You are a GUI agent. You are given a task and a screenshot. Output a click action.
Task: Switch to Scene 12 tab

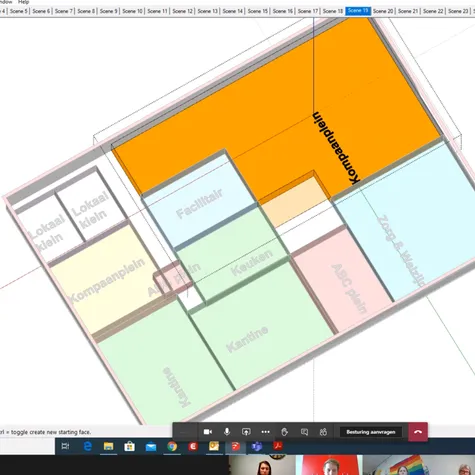pyautogui.click(x=183, y=11)
